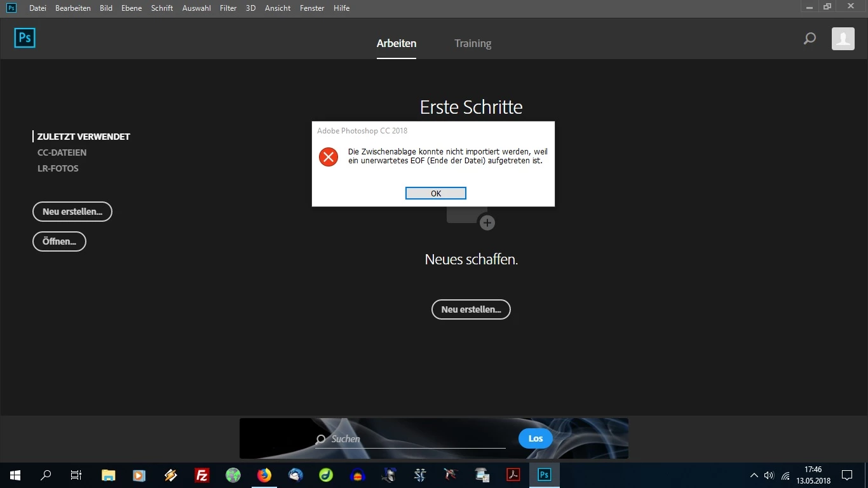Select LR-FOTOS in sidebar

[x=58, y=168]
